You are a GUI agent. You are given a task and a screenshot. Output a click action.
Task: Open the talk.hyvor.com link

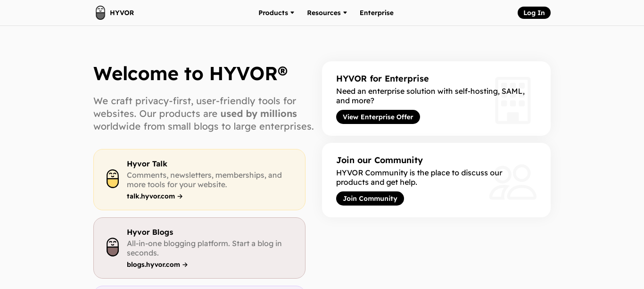pyautogui.click(x=151, y=196)
